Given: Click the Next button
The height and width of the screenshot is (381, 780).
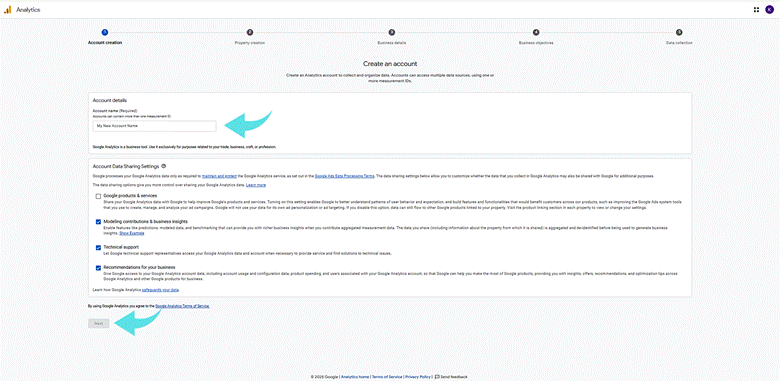Looking at the screenshot, I should [x=98, y=323].
